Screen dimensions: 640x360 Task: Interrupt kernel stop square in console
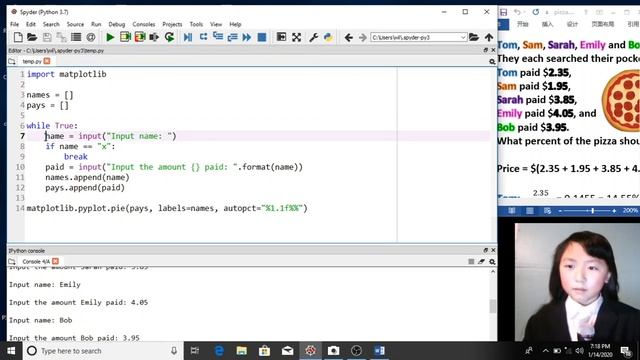coord(471,262)
